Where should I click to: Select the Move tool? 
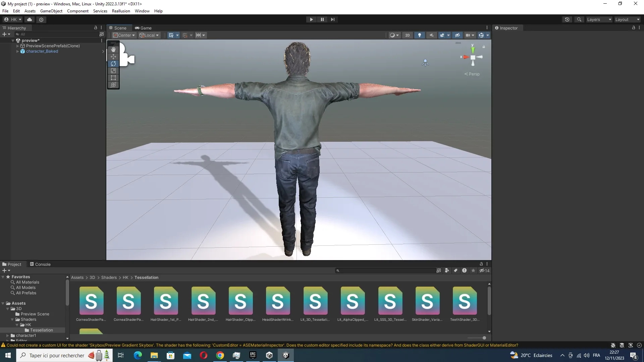point(113,57)
